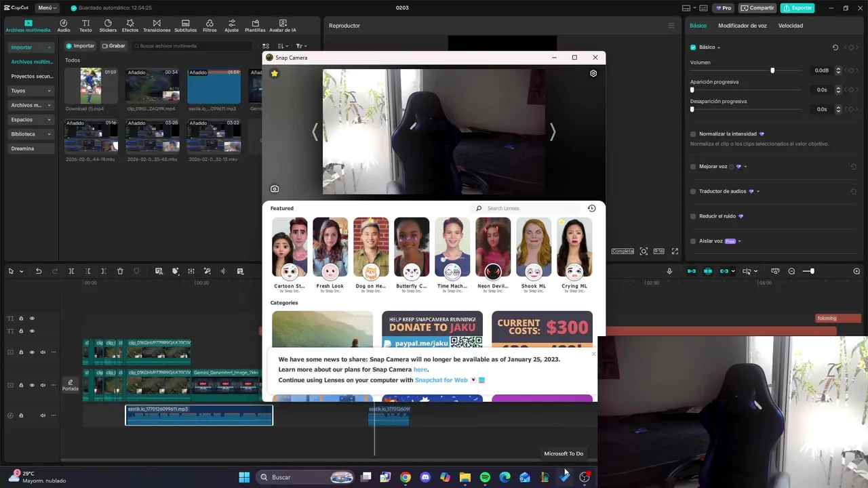The height and width of the screenshot is (488, 868).
Task: Open the Traductor de audios dropdown arrow
Action: (757, 191)
